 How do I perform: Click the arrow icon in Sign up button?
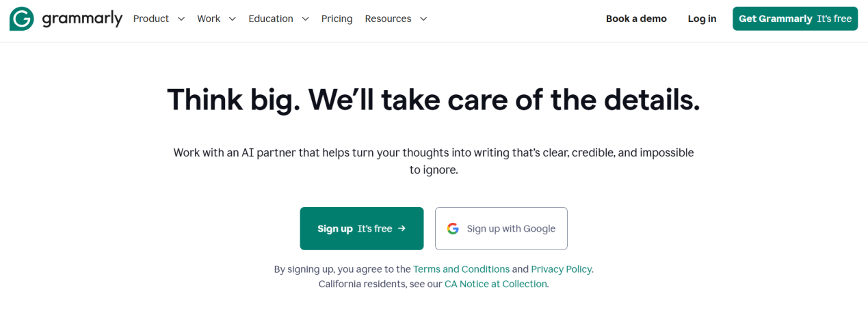402,228
